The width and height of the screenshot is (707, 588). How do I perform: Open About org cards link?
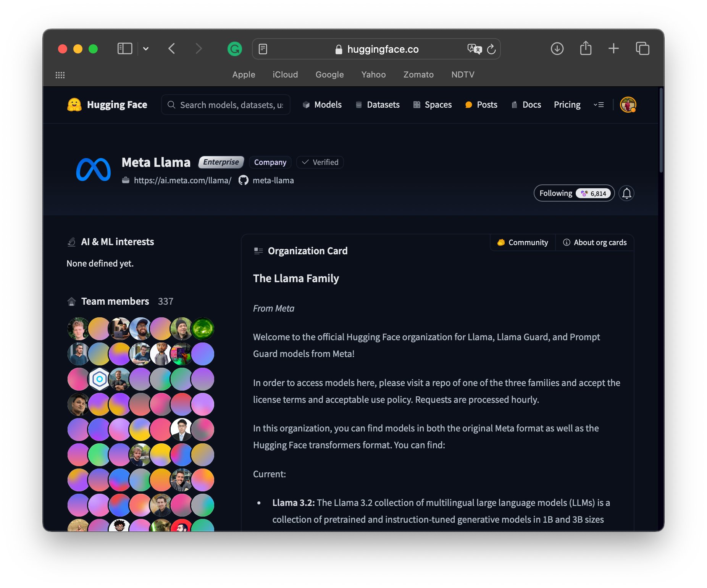click(x=595, y=242)
